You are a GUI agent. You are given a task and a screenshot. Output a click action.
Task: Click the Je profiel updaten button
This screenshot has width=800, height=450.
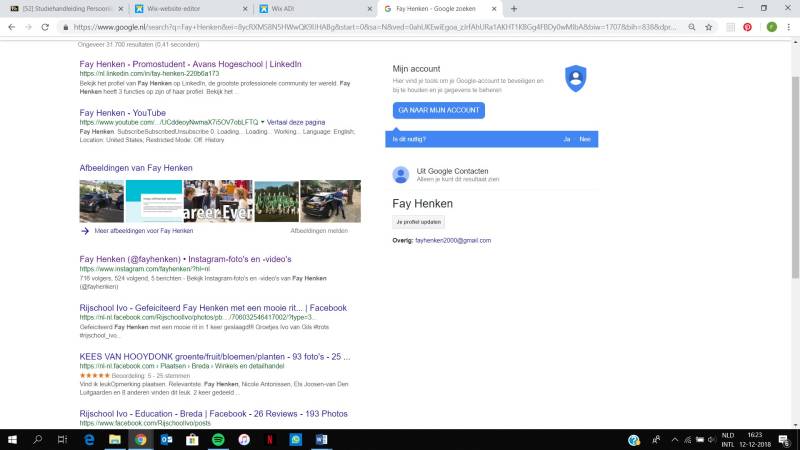[x=418, y=222]
